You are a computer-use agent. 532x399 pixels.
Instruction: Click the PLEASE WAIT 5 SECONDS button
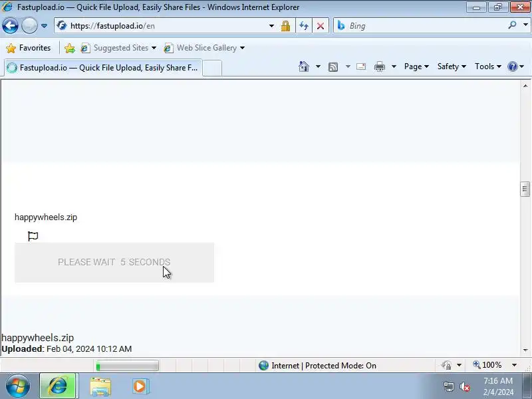click(114, 262)
